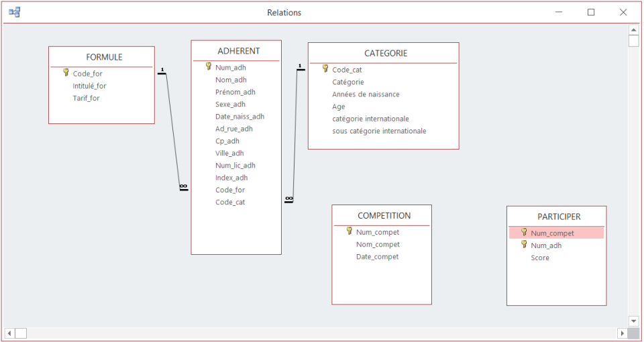Click vertical scrollbar down arrow
This screenshot has width=644, height=342.
click(633, 321)
